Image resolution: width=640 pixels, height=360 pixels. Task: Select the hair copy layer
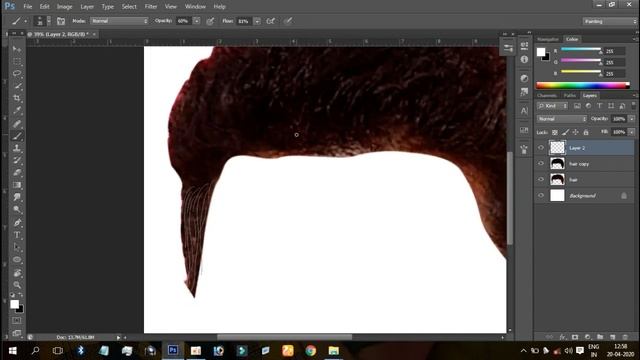click(584, 164)
